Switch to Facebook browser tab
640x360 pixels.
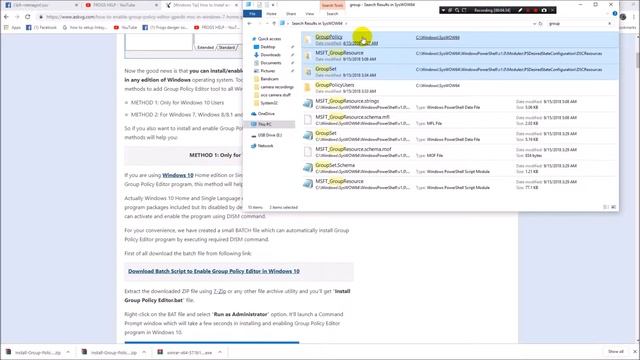point(41,5)
